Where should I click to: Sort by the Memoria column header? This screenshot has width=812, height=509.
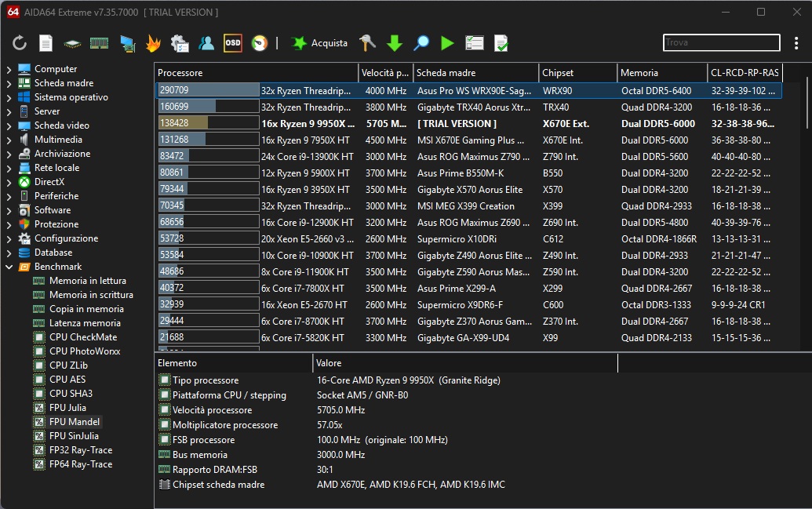coord(662,73)
